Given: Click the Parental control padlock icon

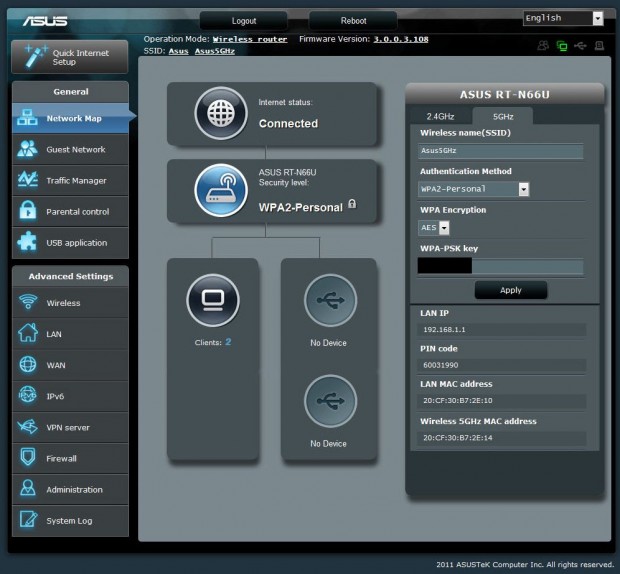Looking at the screenshot, I should click(28, 210).
